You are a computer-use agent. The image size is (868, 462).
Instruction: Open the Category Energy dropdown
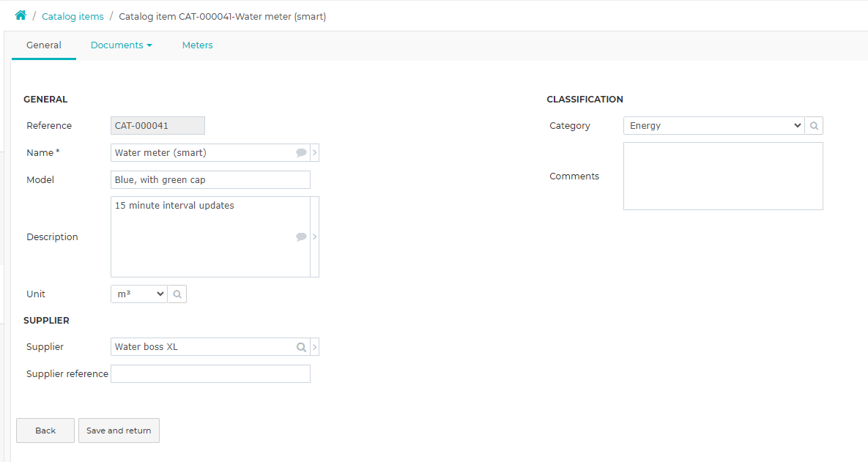713,126
